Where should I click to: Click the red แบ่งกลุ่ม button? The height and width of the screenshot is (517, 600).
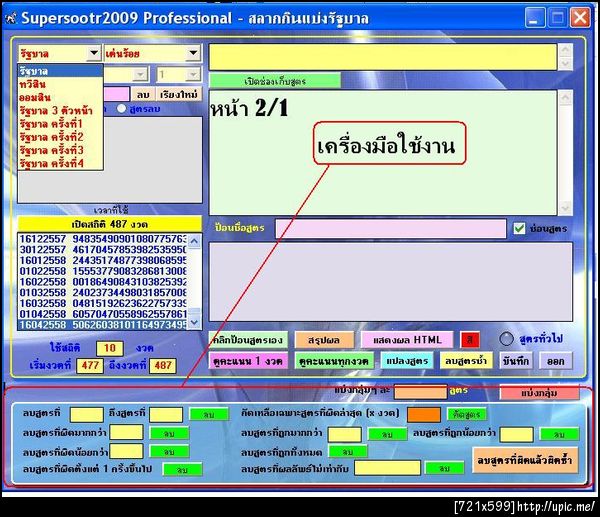click(x=539, y=393)
